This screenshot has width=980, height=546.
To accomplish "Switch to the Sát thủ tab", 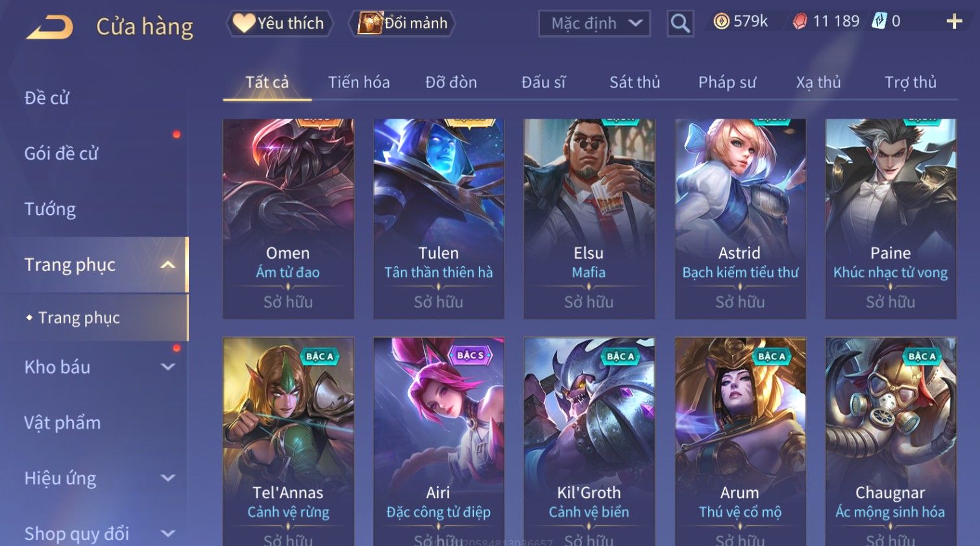I will tap(634, 82).
